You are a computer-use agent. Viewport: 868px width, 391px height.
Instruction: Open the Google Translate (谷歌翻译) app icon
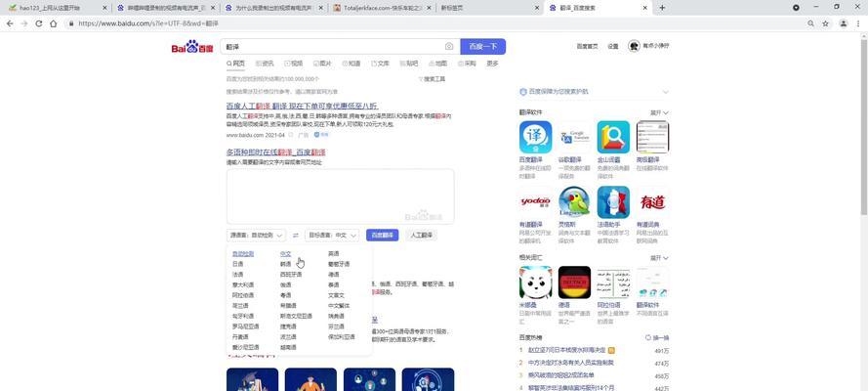coord(574,137)
